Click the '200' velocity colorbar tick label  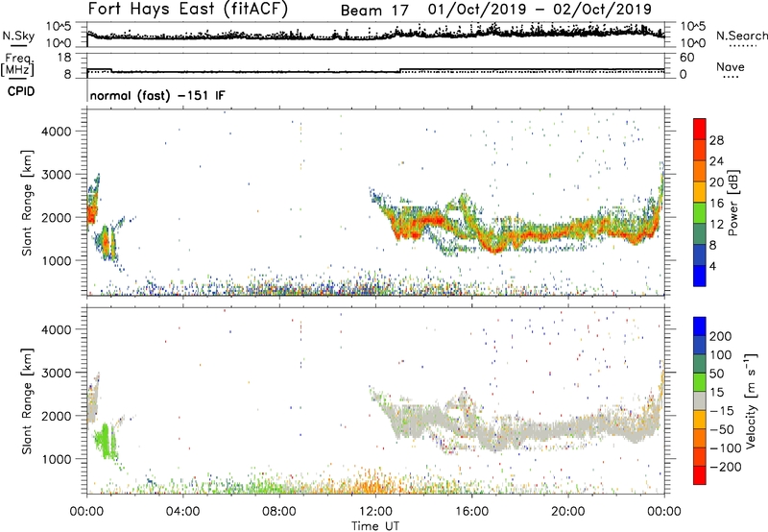721,336
